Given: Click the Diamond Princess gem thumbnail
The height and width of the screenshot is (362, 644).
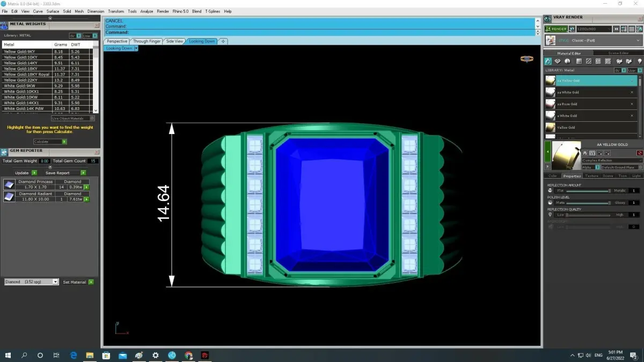Looking at the screenshot, I should pos(9,184).
